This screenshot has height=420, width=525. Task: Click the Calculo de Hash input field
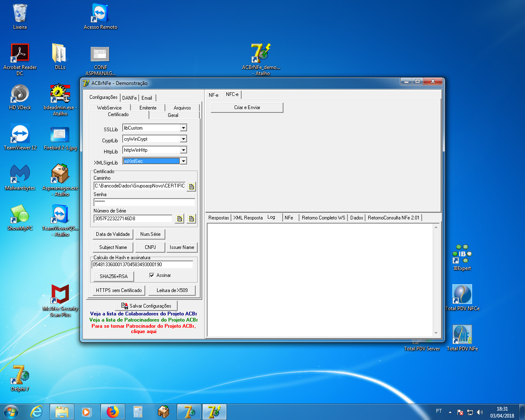click(x=142, y=265)
